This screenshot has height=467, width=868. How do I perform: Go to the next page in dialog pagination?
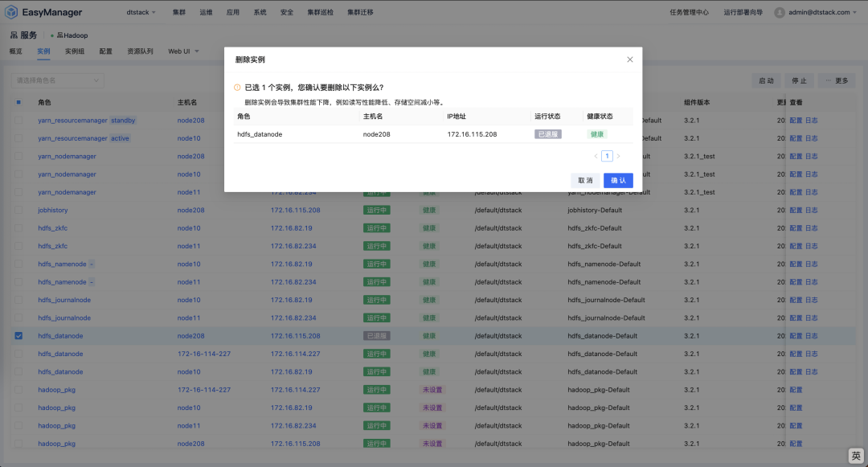pyautogui.click(x=618, y=156)
